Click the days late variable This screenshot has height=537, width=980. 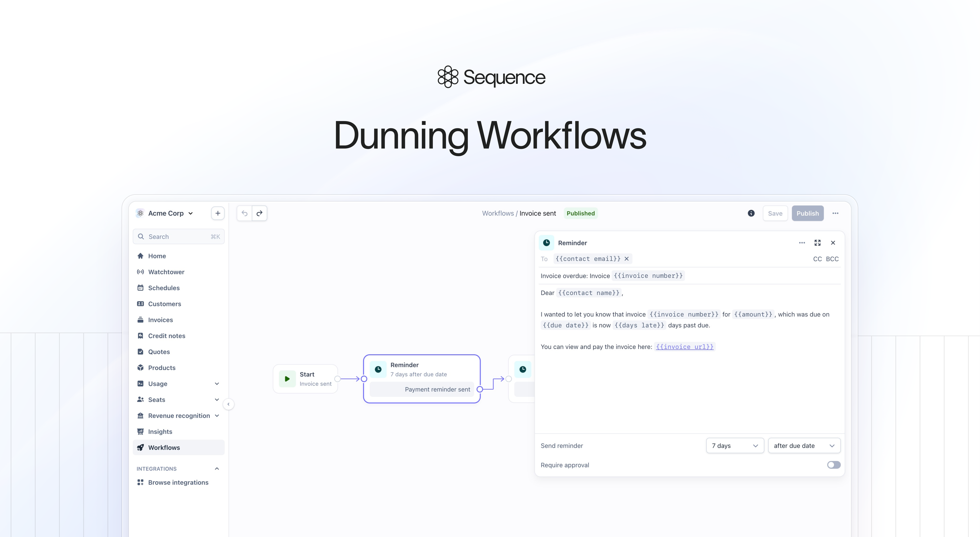pyautogui.click(x=640, y=325)
